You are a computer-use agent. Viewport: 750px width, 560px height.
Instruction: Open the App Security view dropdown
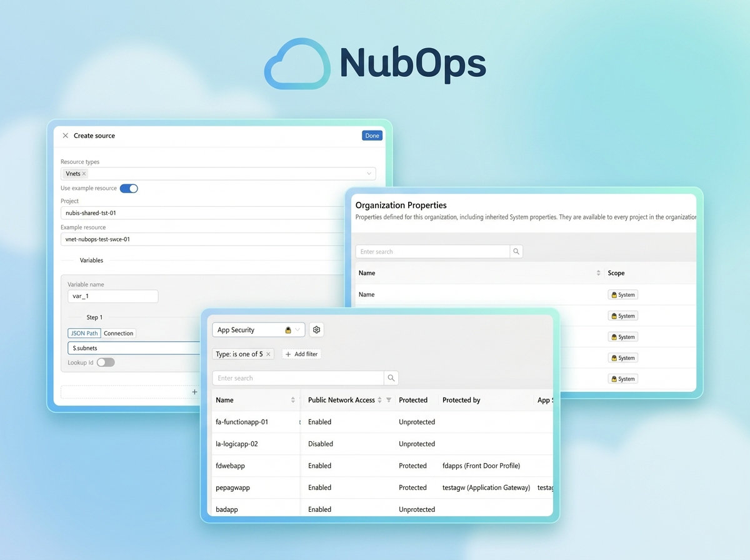click(x=258, y=330)
